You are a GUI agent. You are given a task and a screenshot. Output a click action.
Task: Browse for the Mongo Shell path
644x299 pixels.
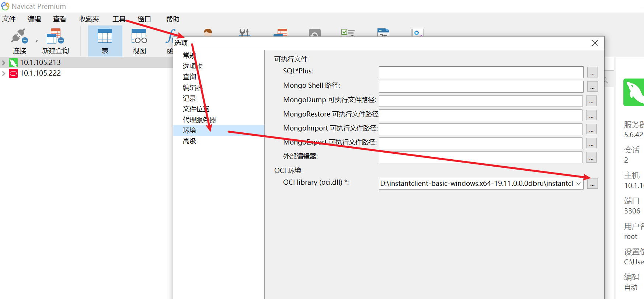(x=592, y=87)
